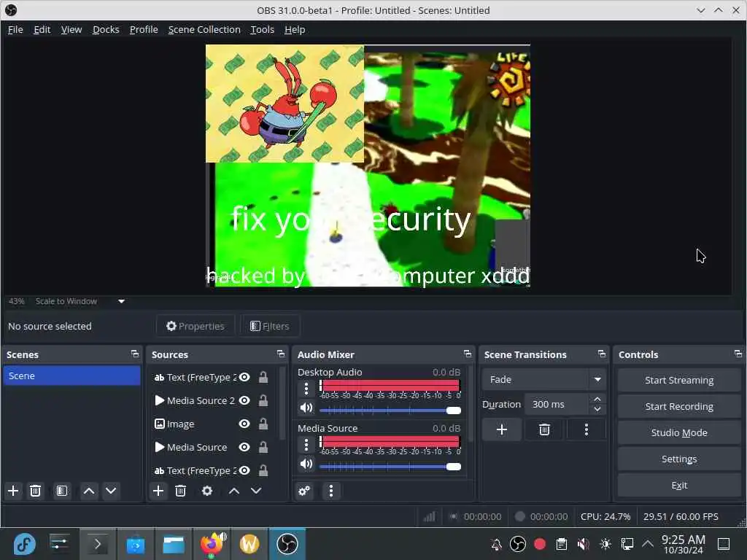Move source down in Sources list

(256, 491)
